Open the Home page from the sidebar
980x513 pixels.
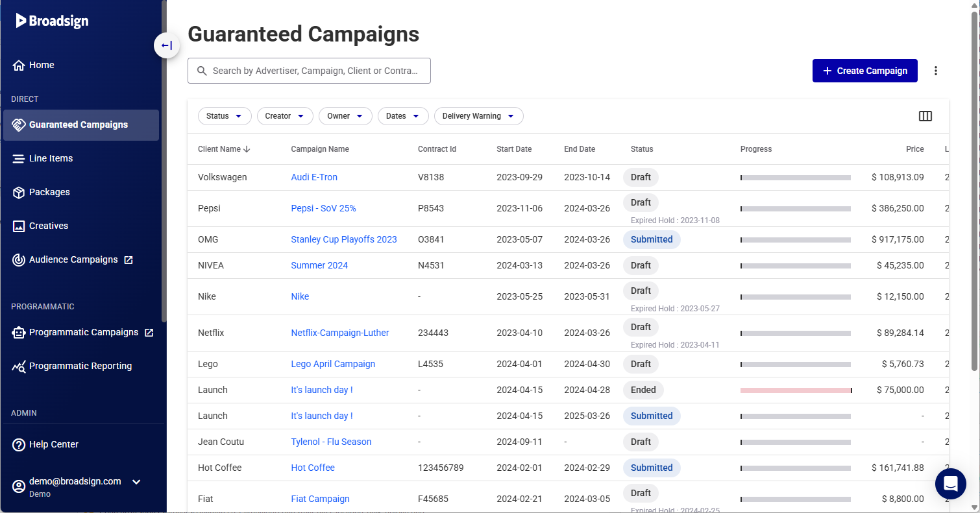(x=40, y=65)
